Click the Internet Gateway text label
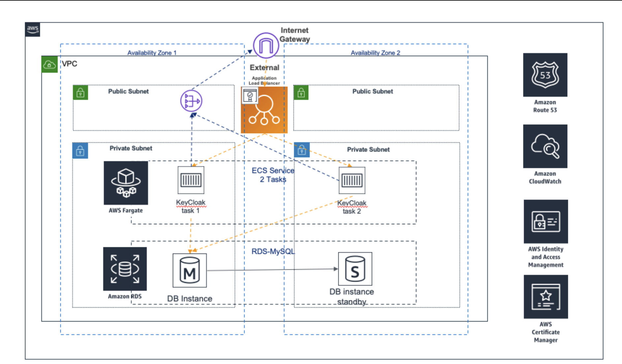Image resolution: width=622 pixels, height=364 pixels. click(x=295, y=35)
